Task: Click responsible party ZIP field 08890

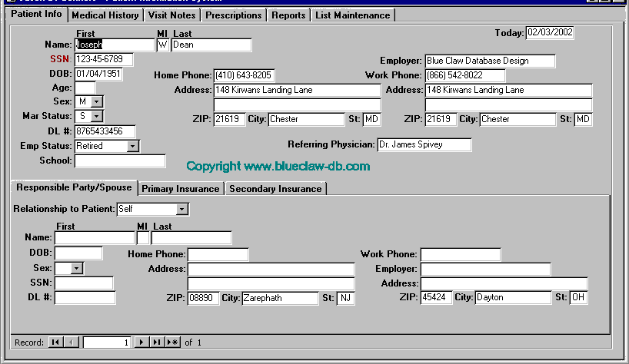Action: point(203,298)
